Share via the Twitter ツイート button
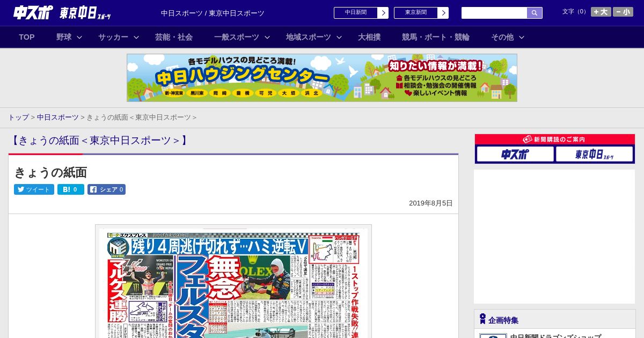The height and width of the screenshot is (338, 644). tap(34, 189)
